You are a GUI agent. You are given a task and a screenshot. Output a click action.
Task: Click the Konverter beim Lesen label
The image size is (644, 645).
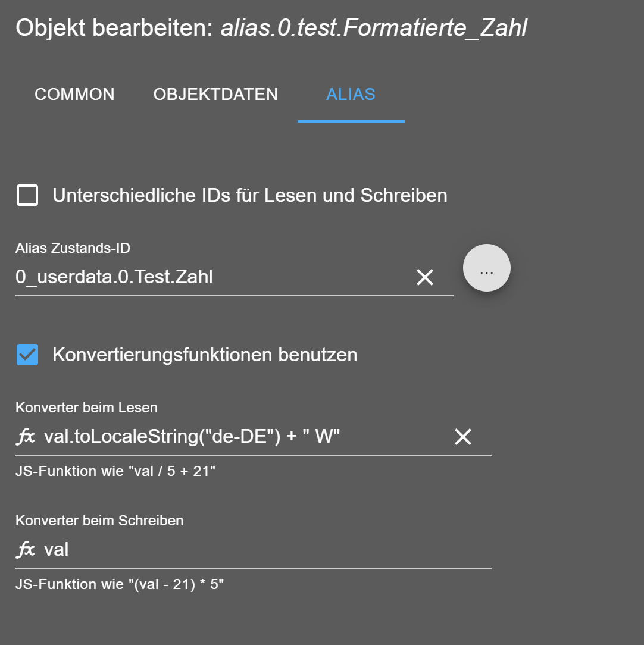[x=86, y=408]
